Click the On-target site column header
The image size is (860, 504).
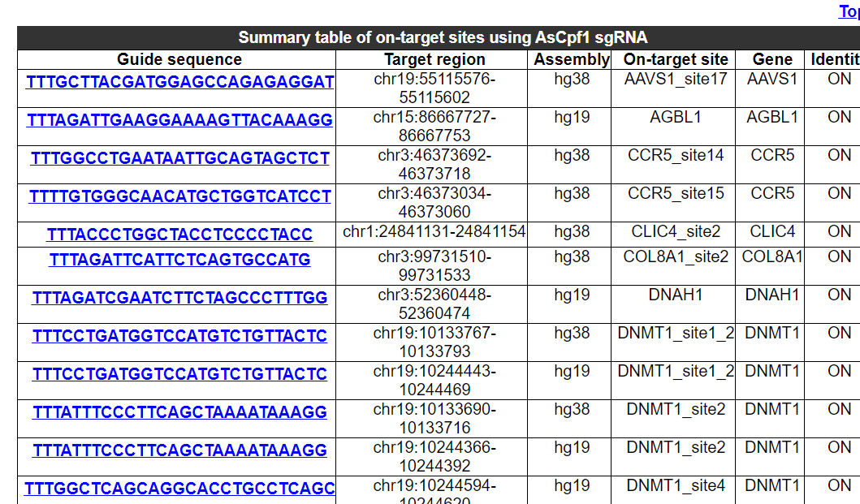coord(676,59)
